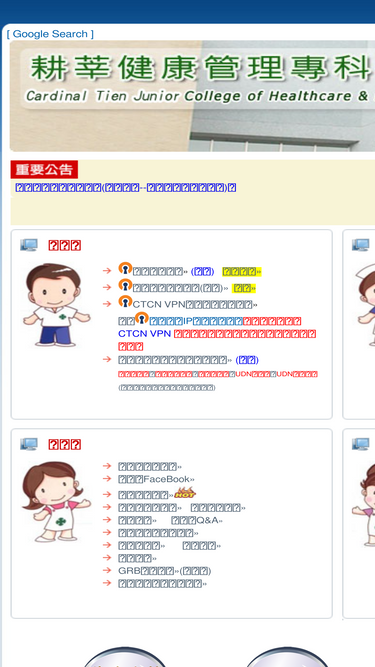This screenshot has height=667, width=375.
Task: Click the college name banner image
Action: pos(192,96)
